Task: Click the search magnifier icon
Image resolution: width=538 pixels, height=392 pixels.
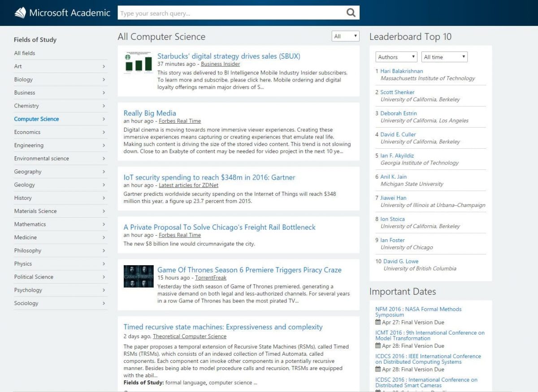Action: [351, 13]
